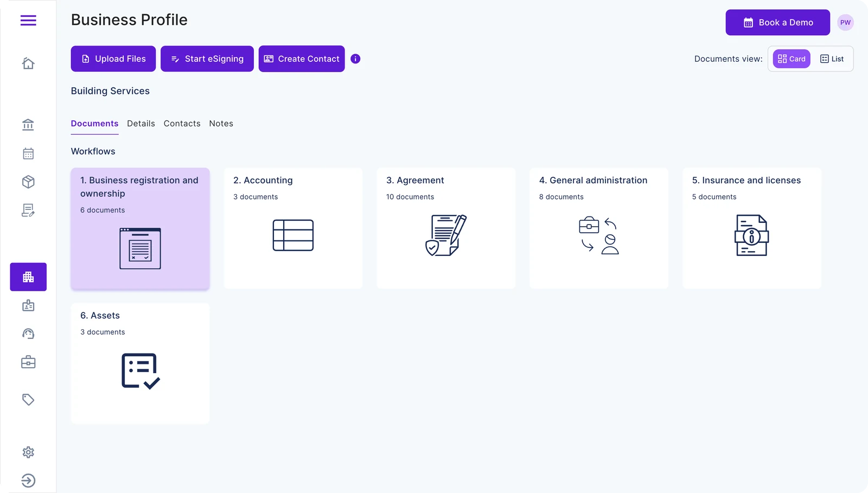Open the PW user avatar
The height and width of the screenshot is (493, 868).
[845, 22]
